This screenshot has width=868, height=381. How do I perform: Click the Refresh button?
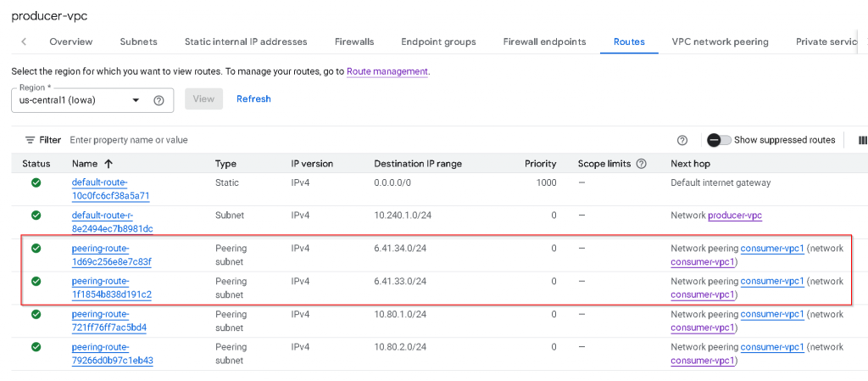pyautogui.click(x=253, y=99)
